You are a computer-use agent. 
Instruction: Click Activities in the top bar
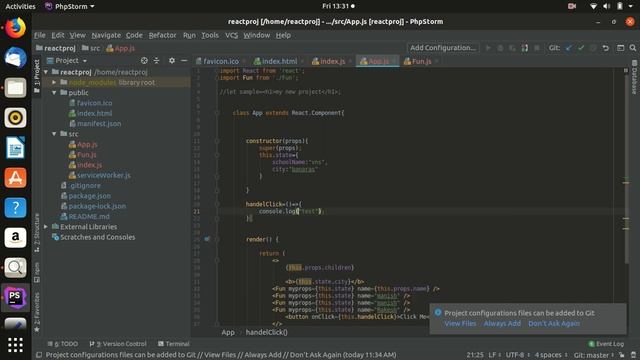[x=20, y=6]
